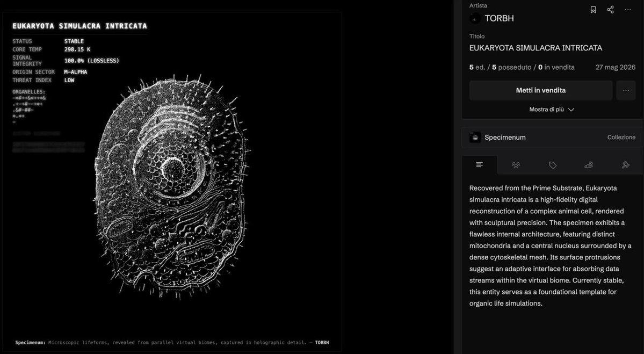Viewport: 644px width, 354px height.
Task: Click the Metti in vendita button
Action: (x=541, y=90)
